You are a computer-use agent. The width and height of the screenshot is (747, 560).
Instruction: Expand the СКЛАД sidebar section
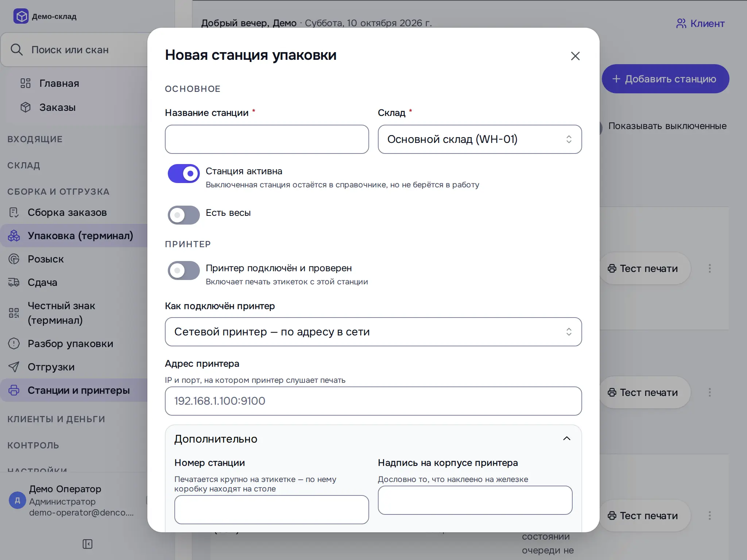24,165
